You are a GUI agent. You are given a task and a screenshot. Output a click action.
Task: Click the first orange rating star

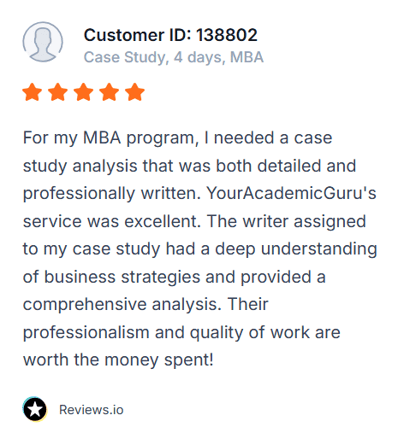[x=32, y=92]
